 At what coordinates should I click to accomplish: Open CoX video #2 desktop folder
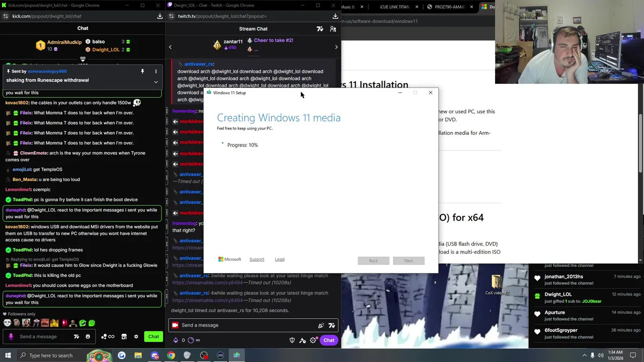coord(497,285)
